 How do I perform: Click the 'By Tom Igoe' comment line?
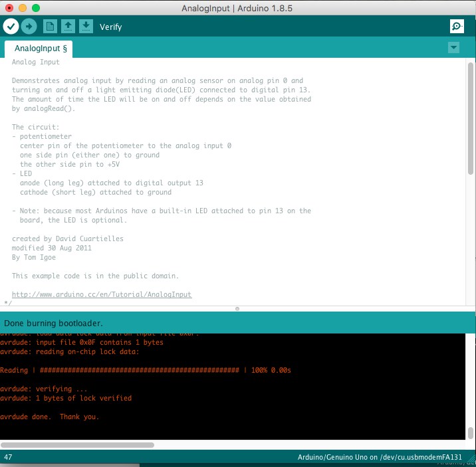(x=34, y=258)
